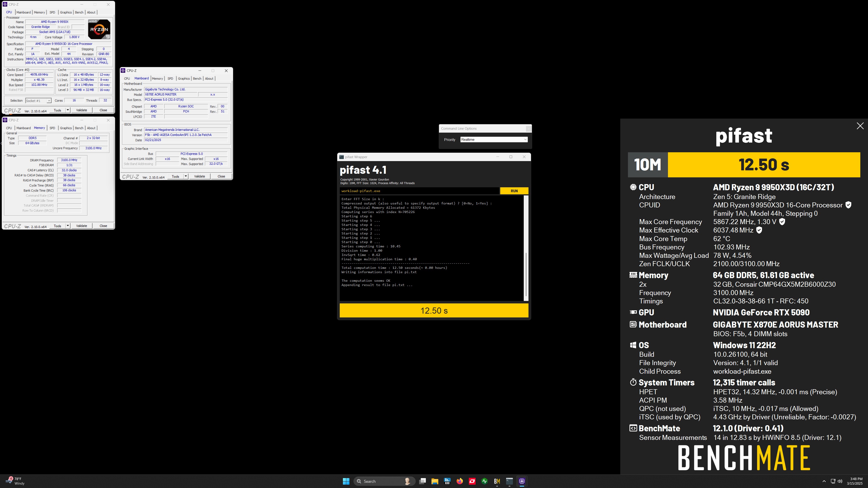Close the Command Line Options dialog
Screen dimensions: 868x488
point(528,128)
